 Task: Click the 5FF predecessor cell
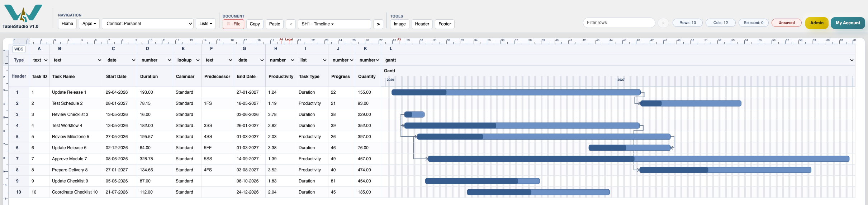[218, 148]
